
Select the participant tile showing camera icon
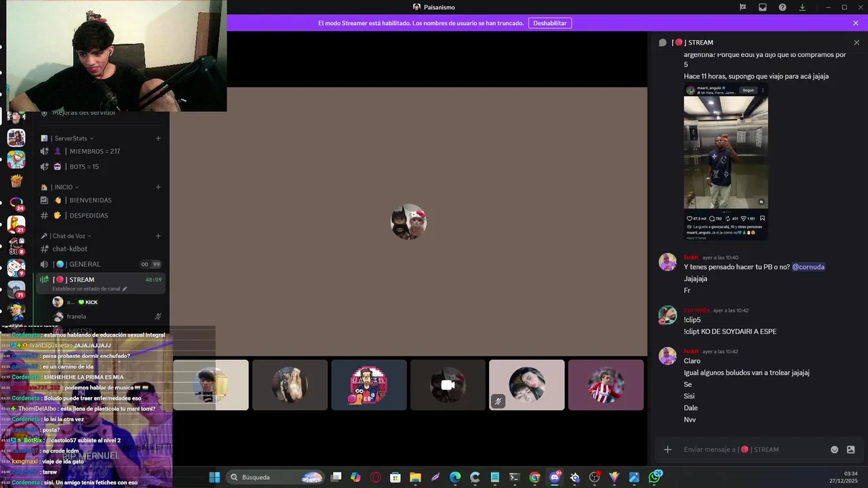coord(448,385)
